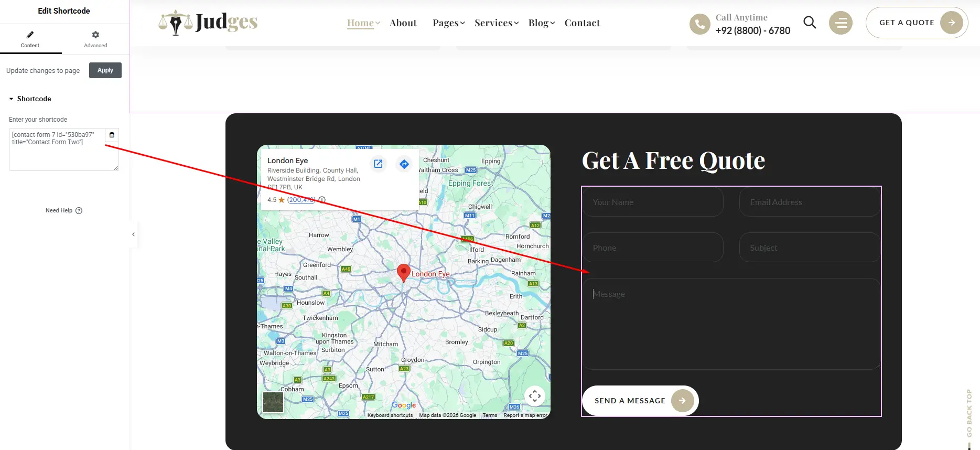Viewport: 980px width, 450px height.
Task: Get directions to London Eye
Action: [x=404, y=164]
